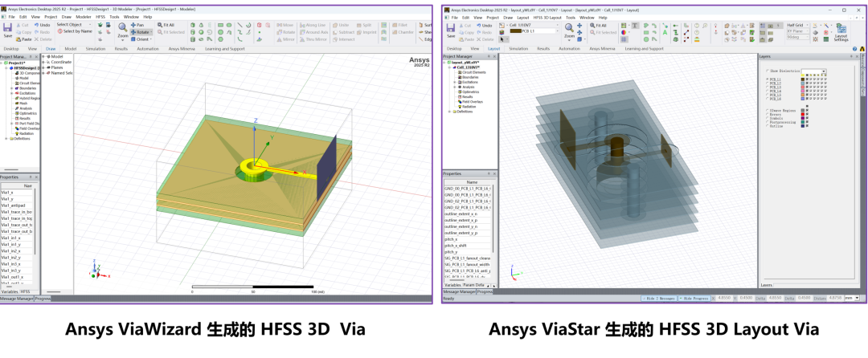Click Paste in 3D Modeler toolbar
This screenshot has width=868, height=358.
click(24, 39)
